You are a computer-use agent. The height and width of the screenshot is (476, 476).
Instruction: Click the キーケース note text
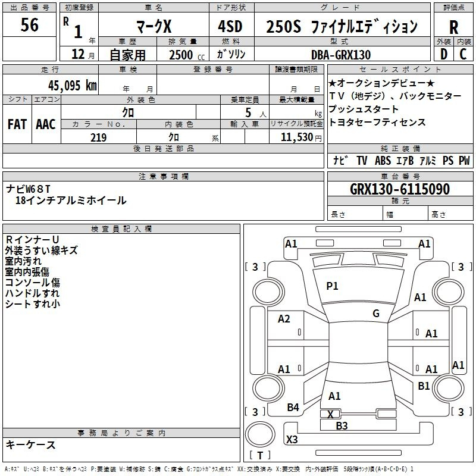(31, 444)
